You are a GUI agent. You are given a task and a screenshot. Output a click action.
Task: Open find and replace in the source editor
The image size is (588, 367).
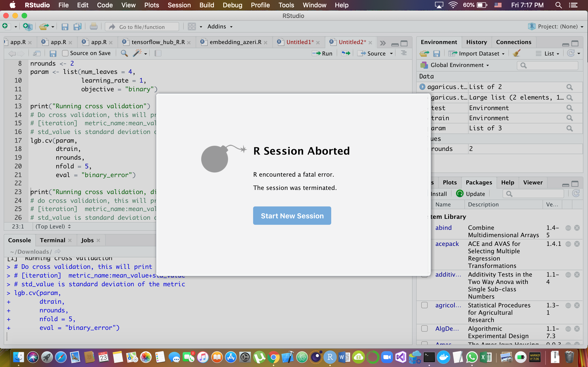click(x=124, y=53)
